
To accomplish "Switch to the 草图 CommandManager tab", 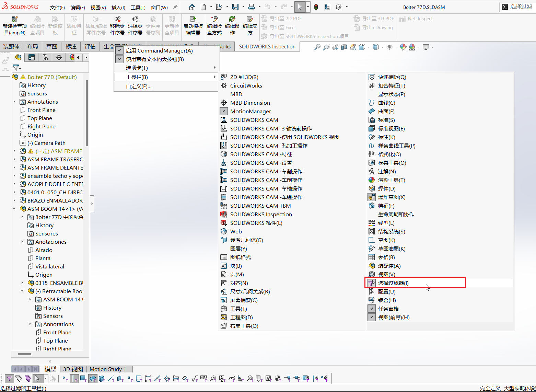I will 52,47.
